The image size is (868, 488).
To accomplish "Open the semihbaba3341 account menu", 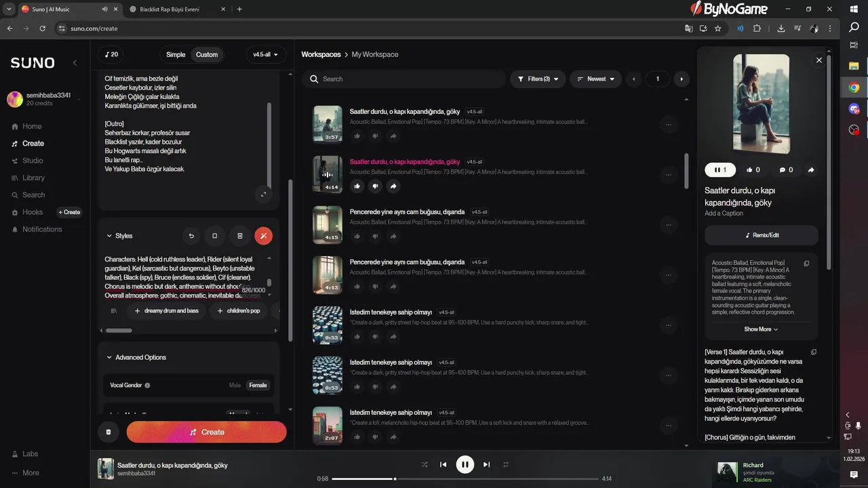I will point(44,99).
